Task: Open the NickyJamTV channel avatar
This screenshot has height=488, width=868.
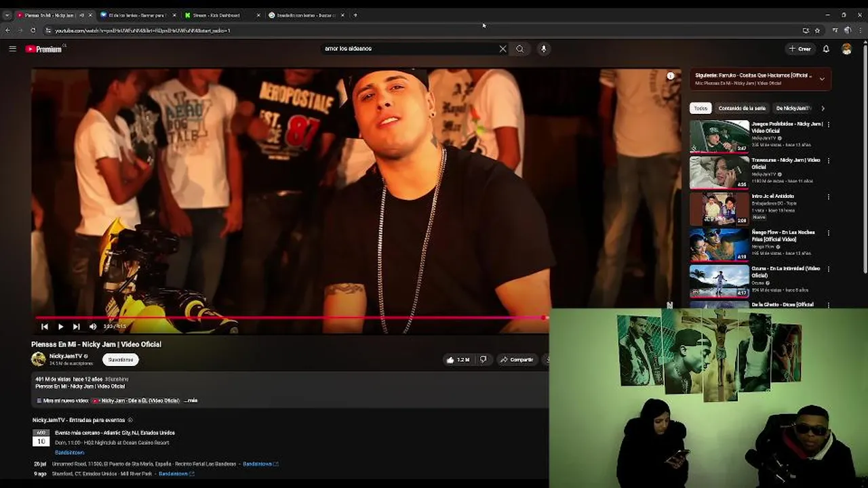Action: [39, 359]
